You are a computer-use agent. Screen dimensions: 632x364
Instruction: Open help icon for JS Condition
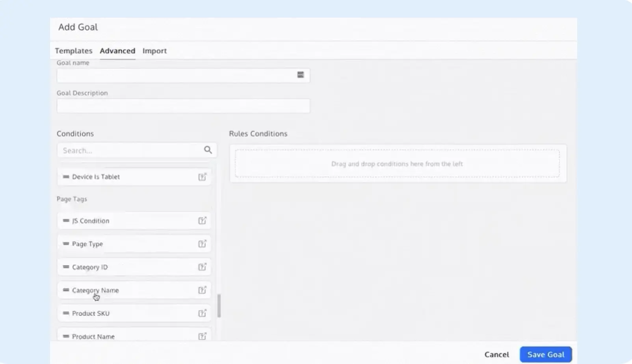coord(202,221)
